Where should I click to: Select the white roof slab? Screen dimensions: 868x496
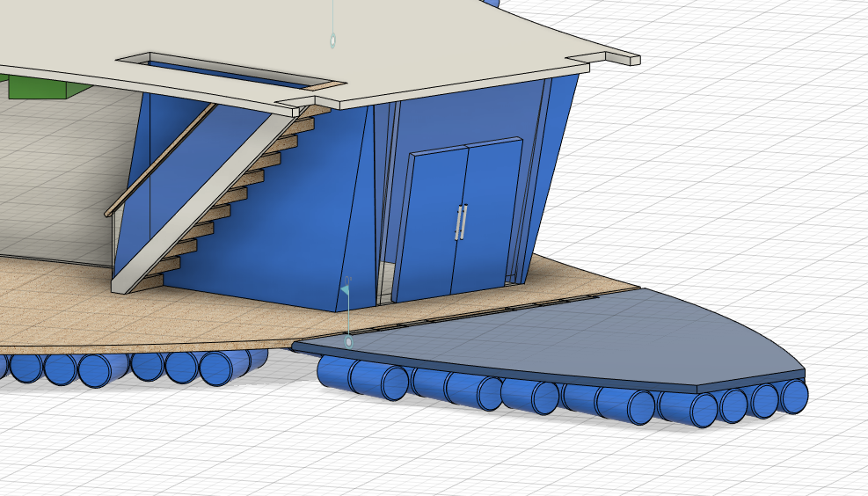click(440, 44)
